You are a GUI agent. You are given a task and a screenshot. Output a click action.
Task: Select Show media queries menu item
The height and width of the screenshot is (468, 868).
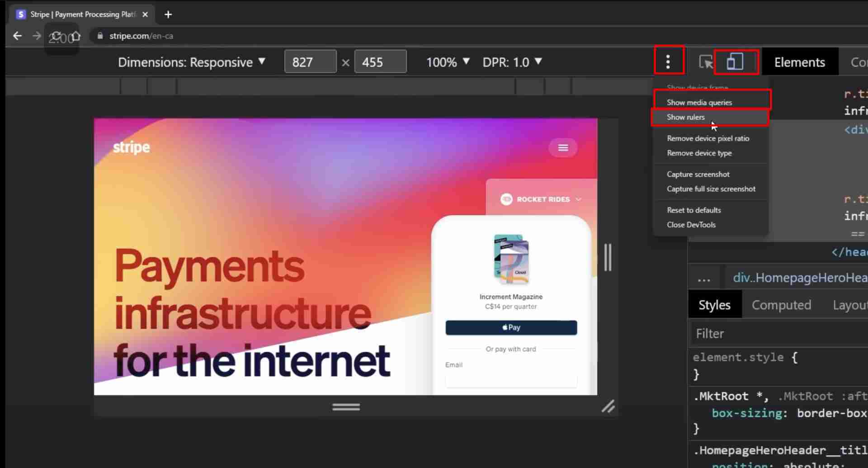[x=711, y=102]
